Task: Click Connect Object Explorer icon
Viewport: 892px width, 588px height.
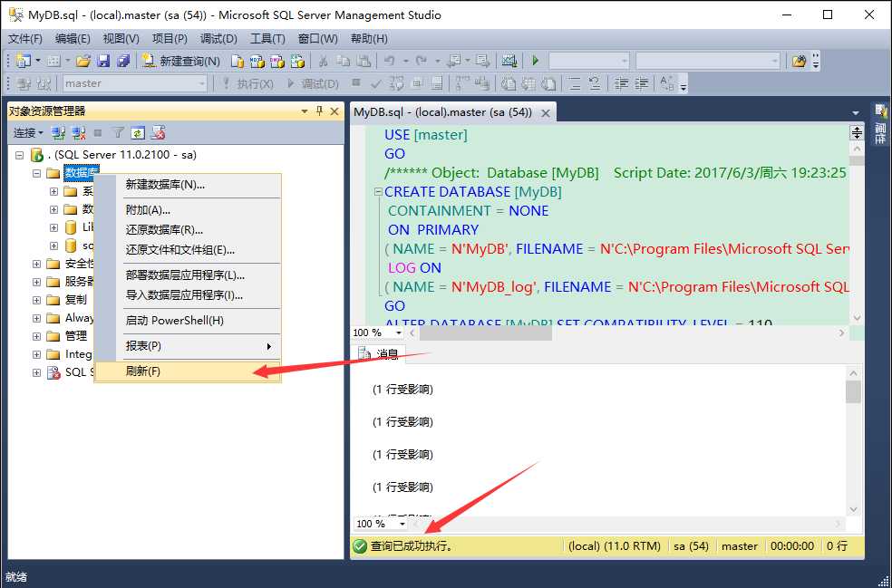Action: point(58,133)
